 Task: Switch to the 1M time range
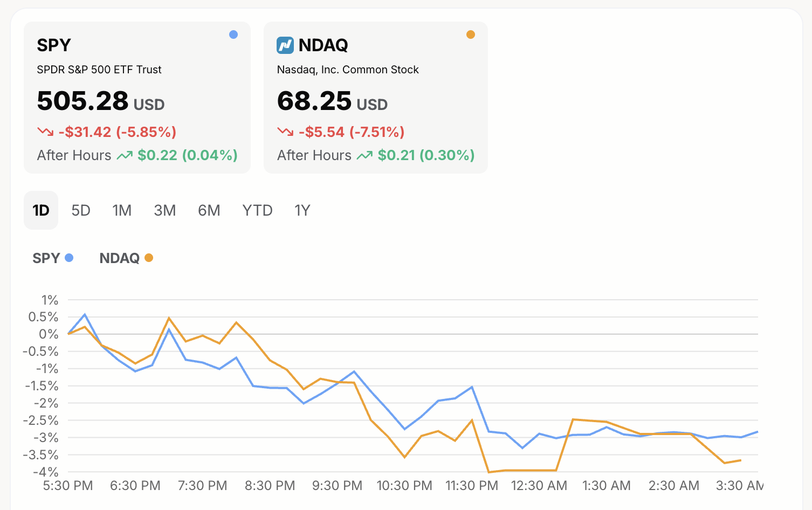[122, 210]
